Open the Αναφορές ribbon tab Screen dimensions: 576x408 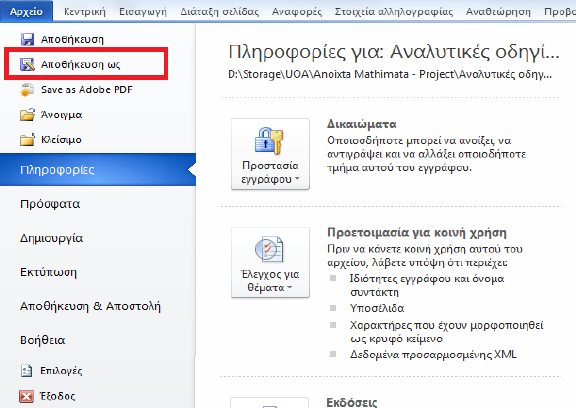point(297,12)
